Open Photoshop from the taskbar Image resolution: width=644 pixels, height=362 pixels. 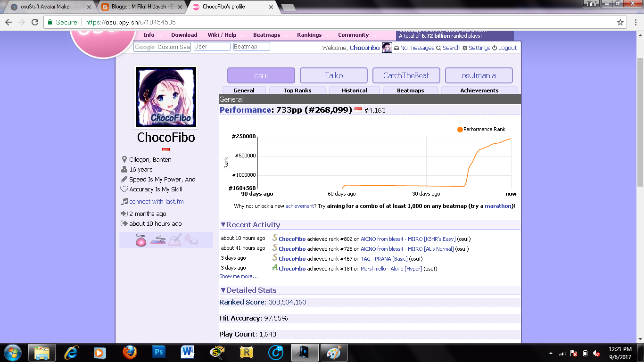[x=159, y=352]
